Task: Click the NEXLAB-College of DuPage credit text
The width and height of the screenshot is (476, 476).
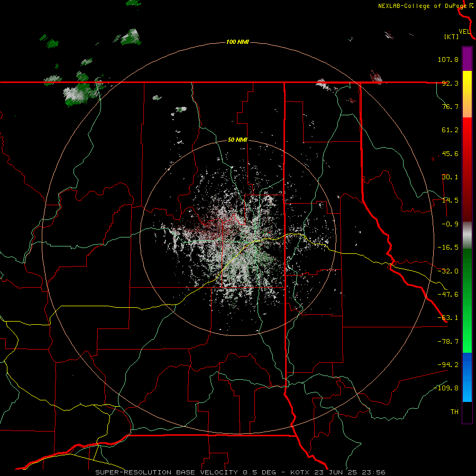Action: [423, 6]
